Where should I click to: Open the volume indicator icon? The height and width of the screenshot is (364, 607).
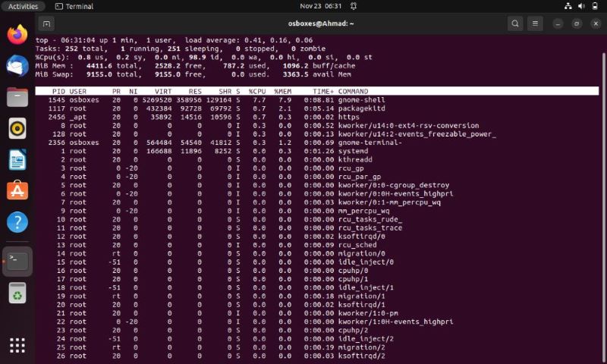[581, 6]
